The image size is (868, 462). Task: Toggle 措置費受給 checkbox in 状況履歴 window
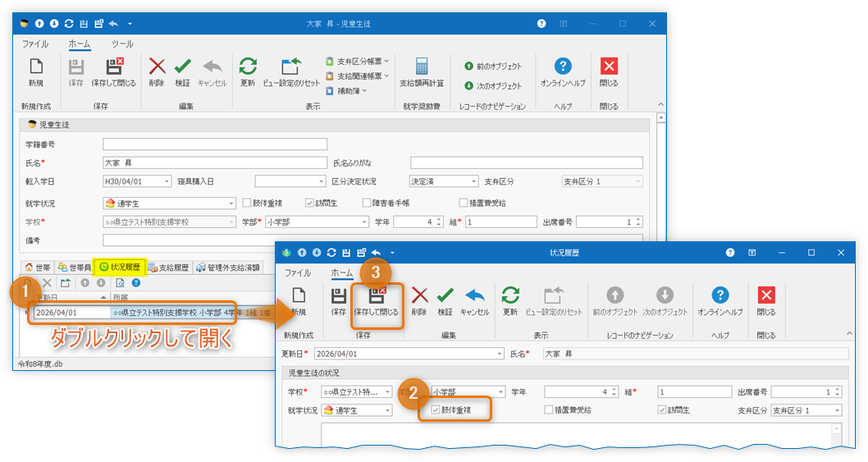click(x=549, y=410)
